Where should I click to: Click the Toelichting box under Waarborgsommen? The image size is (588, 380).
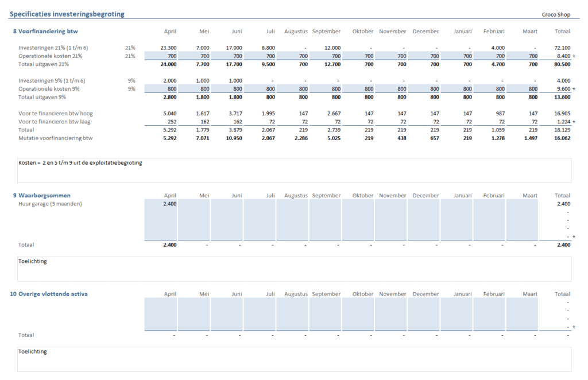coord(294,269)
